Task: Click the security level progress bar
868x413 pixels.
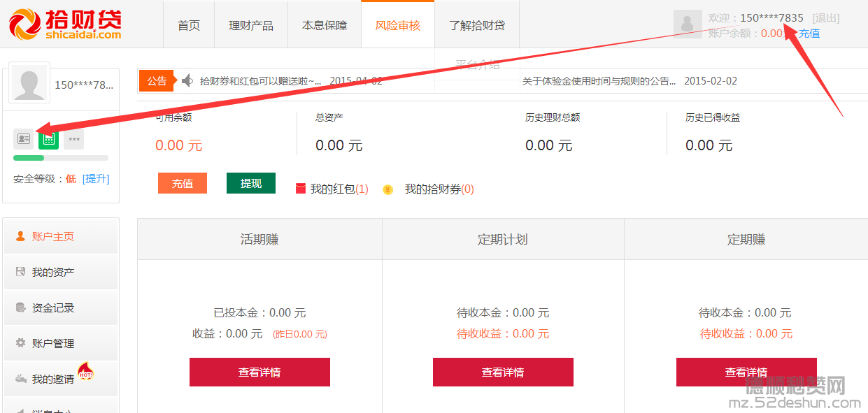Action: [x=60, y=157]
